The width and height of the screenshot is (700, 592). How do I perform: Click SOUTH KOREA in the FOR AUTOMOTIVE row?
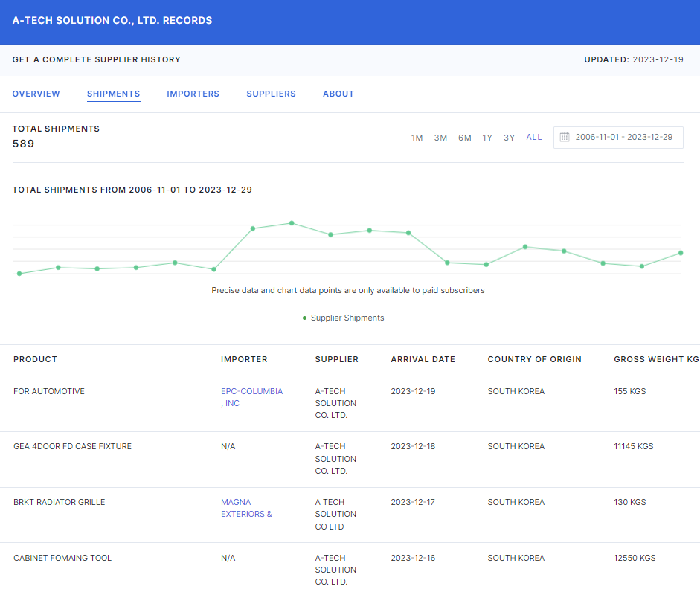coord(516,391)
